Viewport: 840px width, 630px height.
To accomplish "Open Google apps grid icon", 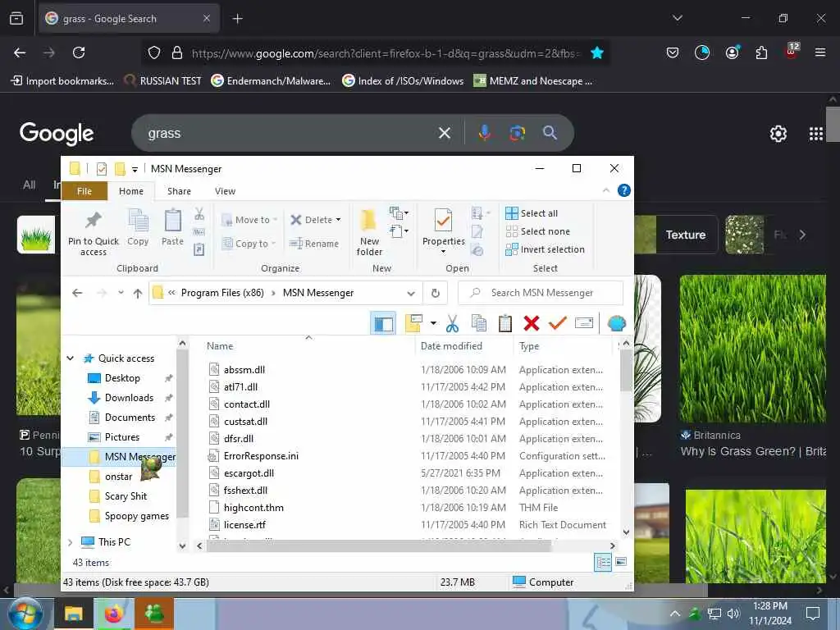I will coord(816,134).
